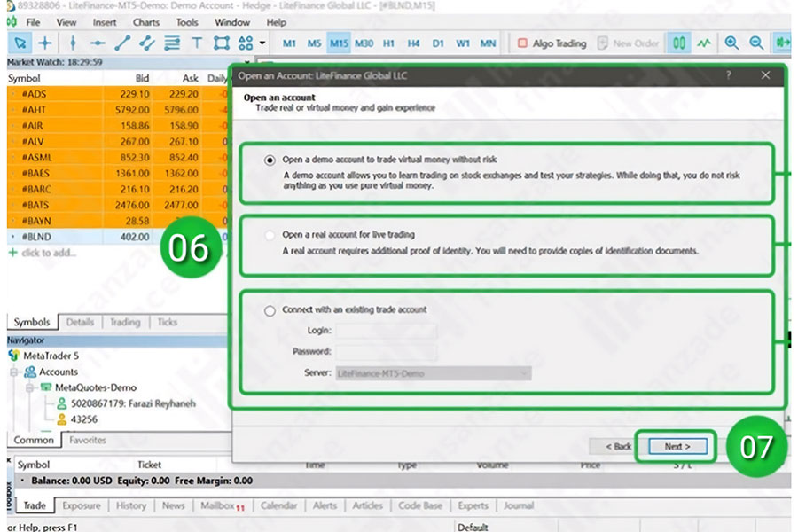Select account 5020867179 Farazi Reyhaneh
This screenshot has width=798, height=532.
tap(126, 403)
